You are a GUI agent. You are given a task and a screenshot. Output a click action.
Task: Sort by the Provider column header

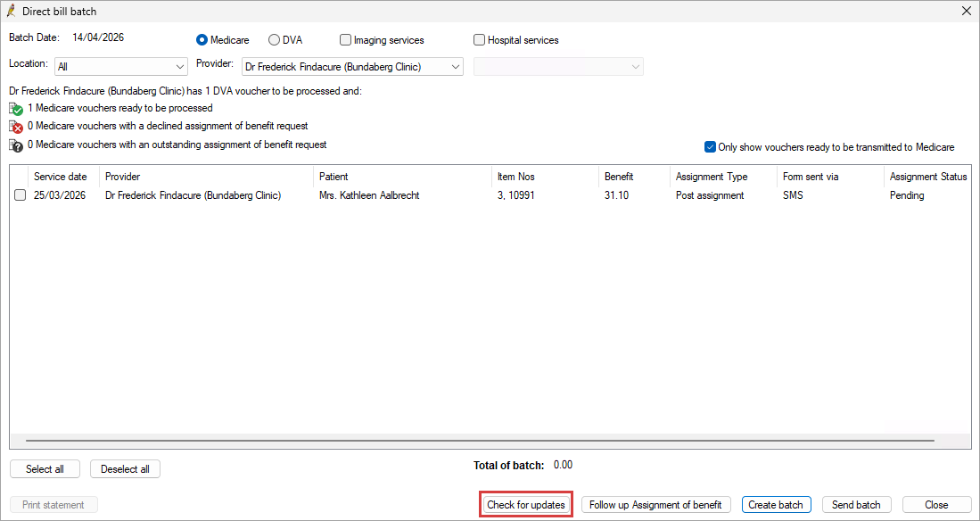pyautogui.click(x=206, y=177)
